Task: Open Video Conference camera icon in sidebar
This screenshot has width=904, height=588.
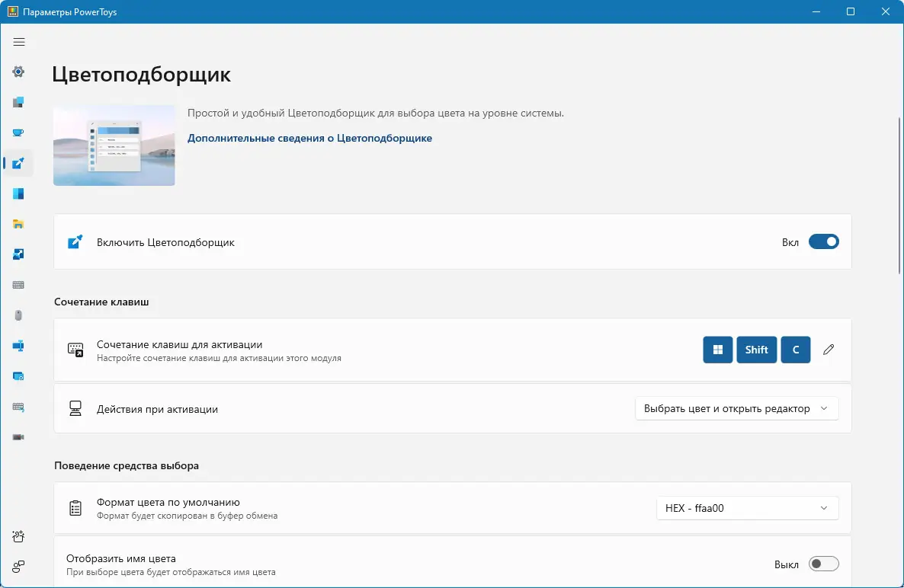Action: [19, 437]
